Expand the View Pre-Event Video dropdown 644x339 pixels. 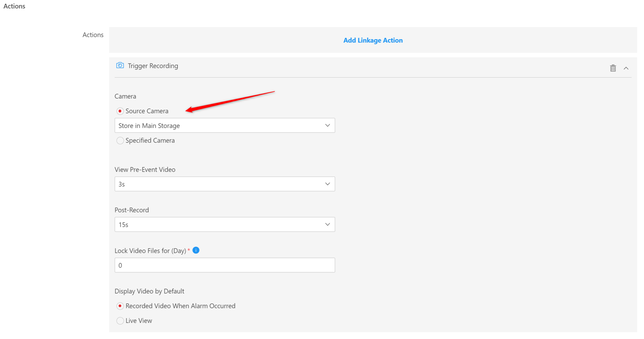[x=225, y=184]
